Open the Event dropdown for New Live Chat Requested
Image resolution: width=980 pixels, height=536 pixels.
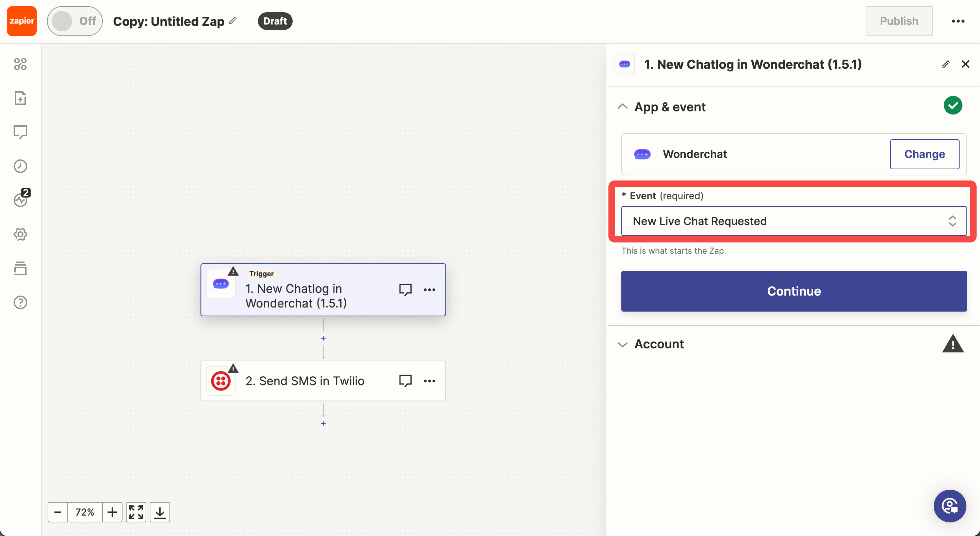point(794,221)
